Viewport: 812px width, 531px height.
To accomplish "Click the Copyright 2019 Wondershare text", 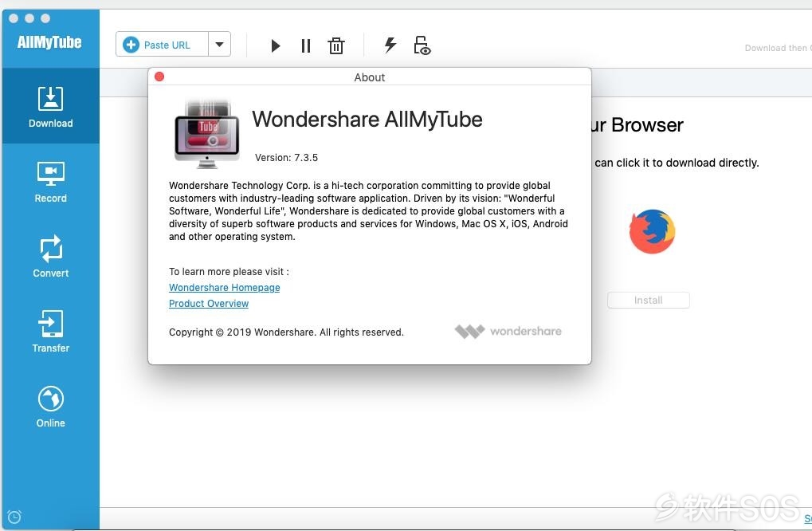I will coord(286,332).
